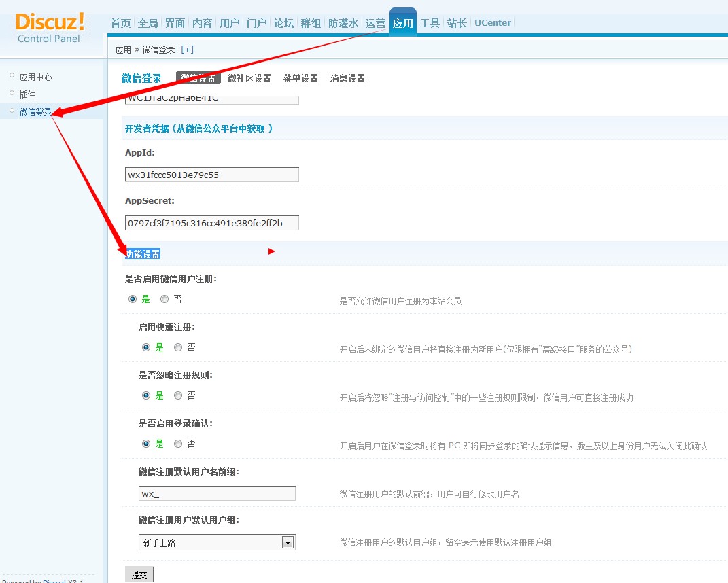
Task: Open the 门户 top menu
Action: pyautogui.click(x=257, y=23)
